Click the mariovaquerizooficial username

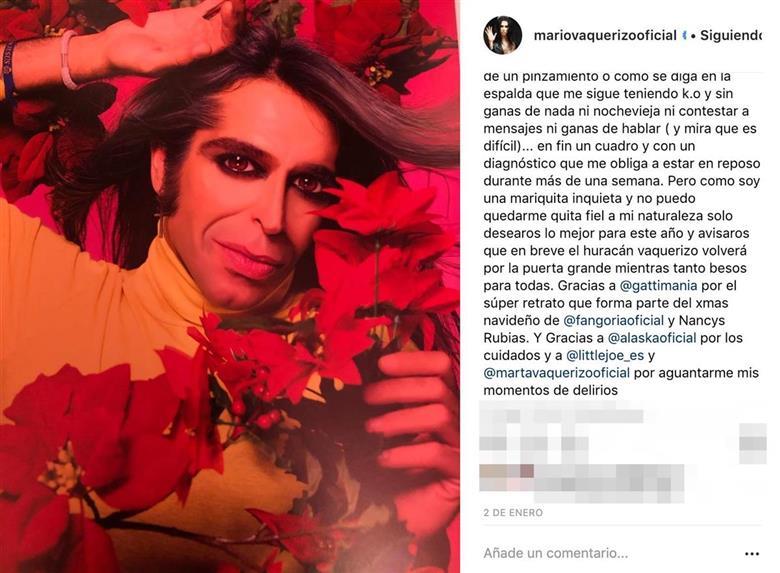605,36
